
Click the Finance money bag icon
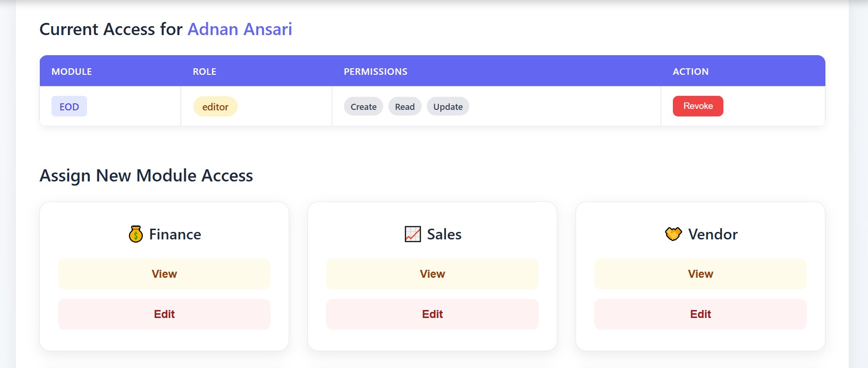[x=136, y=234]
